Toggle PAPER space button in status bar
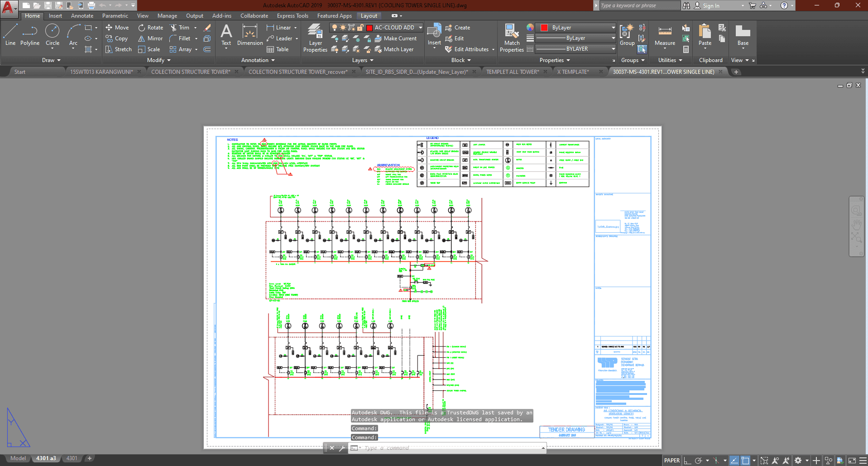This screenshot has width=868, height=466. [671, 461]
